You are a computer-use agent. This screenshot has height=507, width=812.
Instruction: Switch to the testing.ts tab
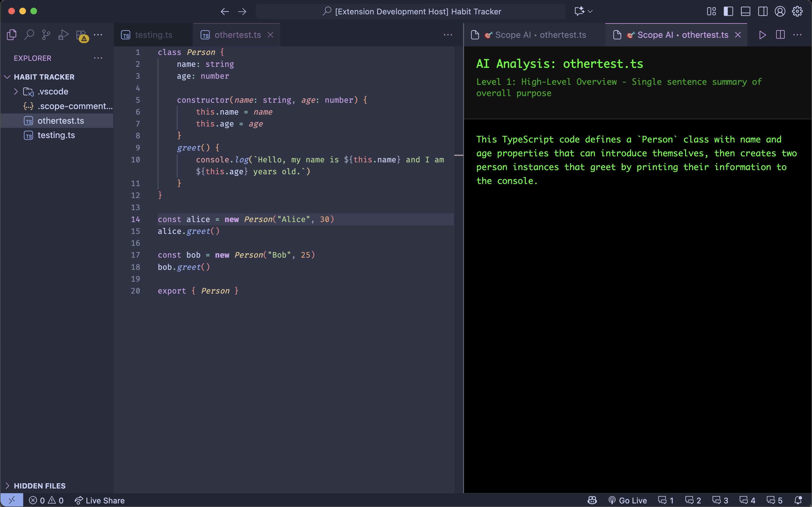[x=153, y=35]
